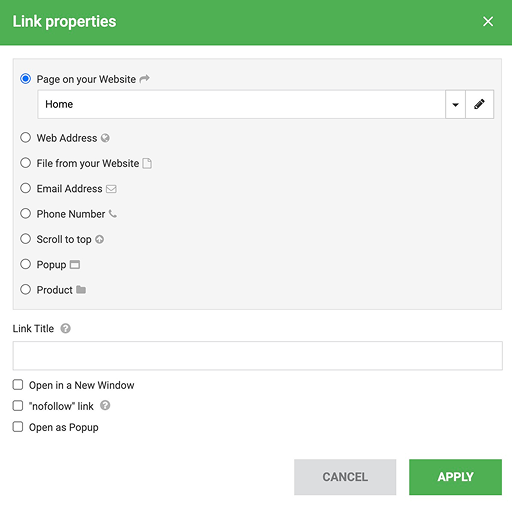Apply the link properties
Screen dimensions: 512x507
pos(455,477)
